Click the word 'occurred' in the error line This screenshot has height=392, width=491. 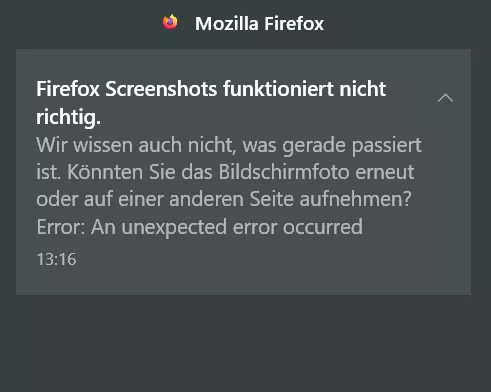323,227
